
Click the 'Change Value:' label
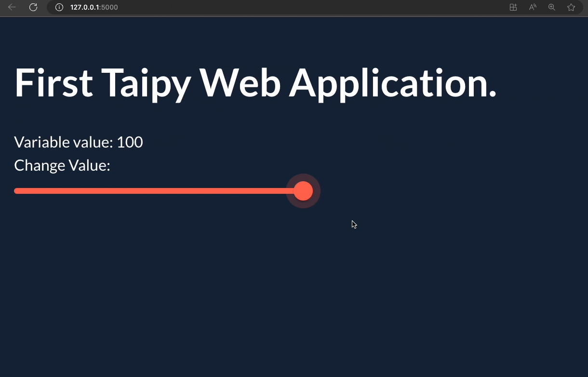pyautogui.click(x=62, y=165)
